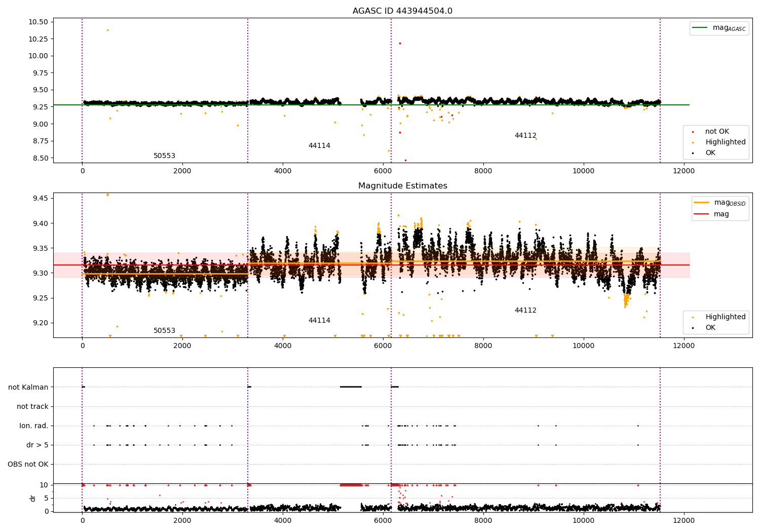760x532 pixels.
Task: Click the 9.20 y-axis tick label
Action: tap(40, 323)
